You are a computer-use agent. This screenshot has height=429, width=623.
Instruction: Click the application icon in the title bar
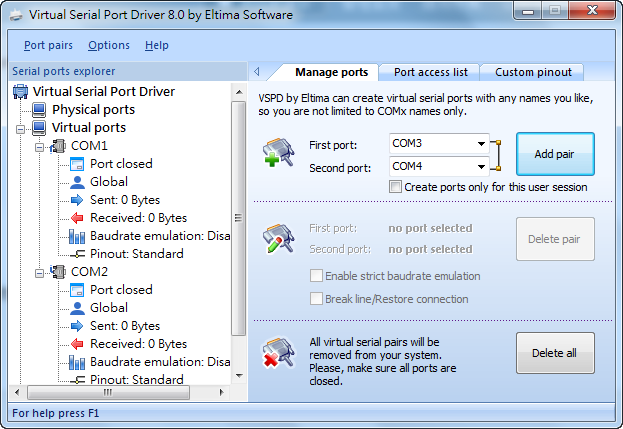16,15
